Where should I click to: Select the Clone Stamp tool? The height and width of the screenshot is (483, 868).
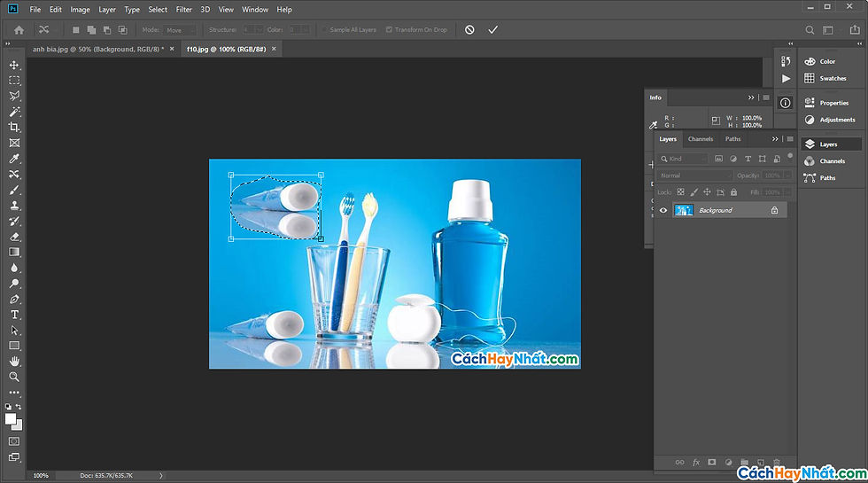click(14, 205)
